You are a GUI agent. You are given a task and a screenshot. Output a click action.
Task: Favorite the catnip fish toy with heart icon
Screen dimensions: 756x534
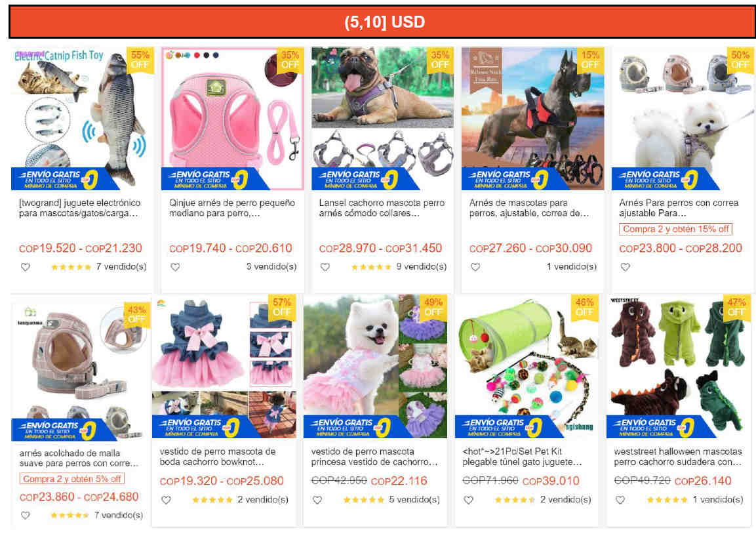point(26,267)
